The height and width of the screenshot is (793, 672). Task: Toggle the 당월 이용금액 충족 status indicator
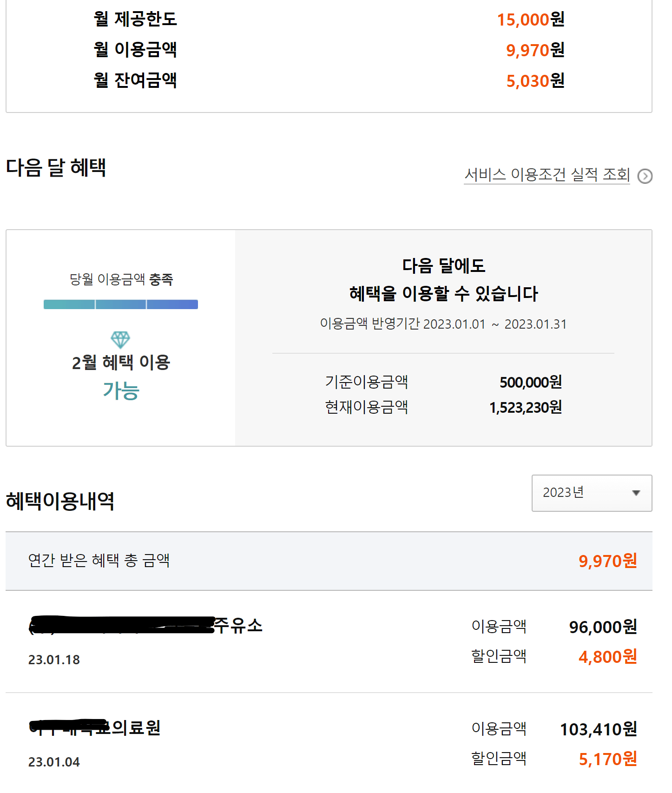[121, 279]
